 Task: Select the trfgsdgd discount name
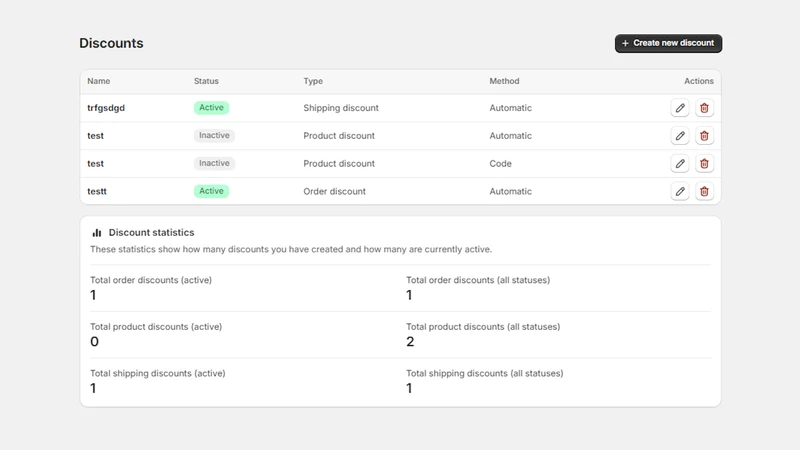tap(106, 108)
